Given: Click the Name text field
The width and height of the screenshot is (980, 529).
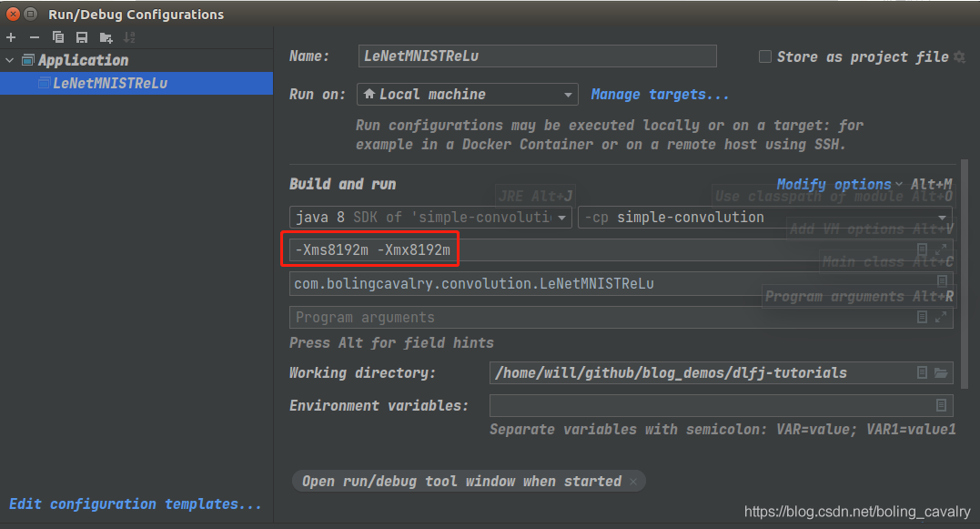Looking at the screenshot, I should click(537, 56).
